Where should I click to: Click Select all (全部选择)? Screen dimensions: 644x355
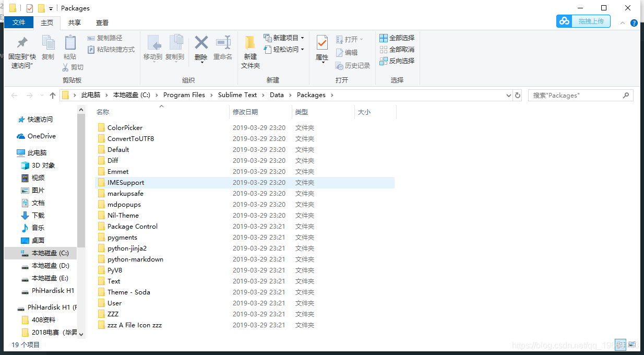[397, 38]
